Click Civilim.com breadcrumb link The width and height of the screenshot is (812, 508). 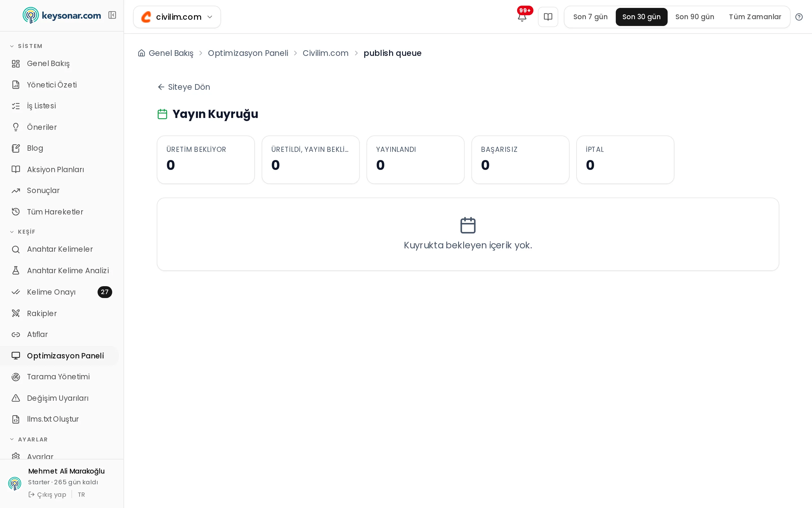325,53
